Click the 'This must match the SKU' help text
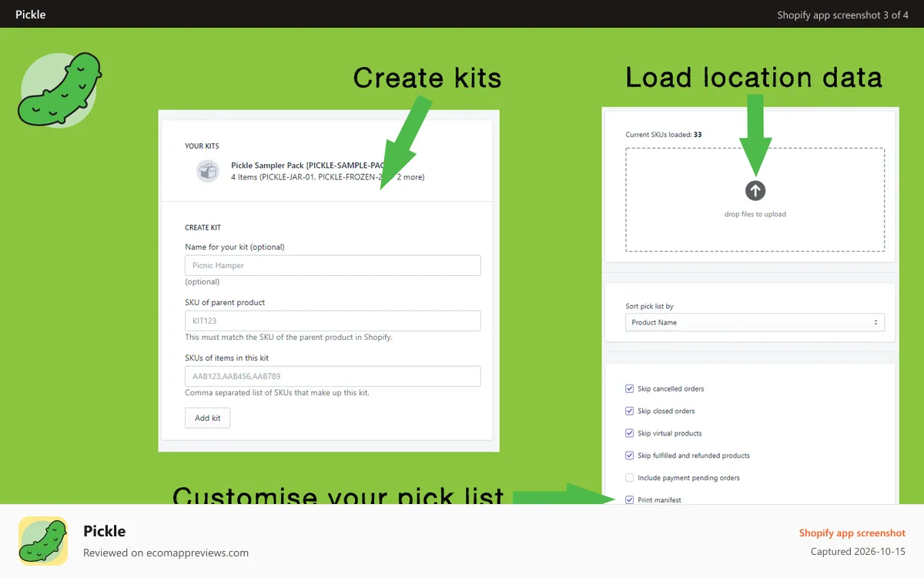 [289, 337]
